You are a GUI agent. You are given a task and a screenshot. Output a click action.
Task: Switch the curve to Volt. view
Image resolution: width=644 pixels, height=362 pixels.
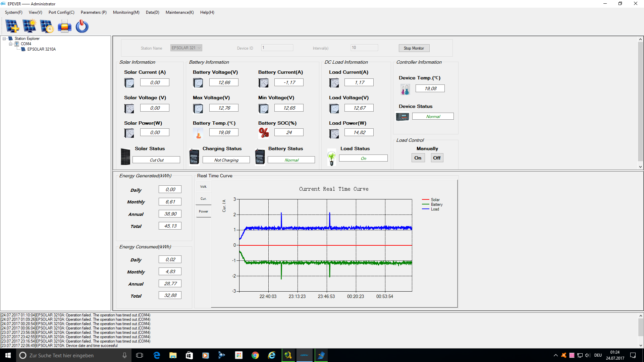coord(204,187)
